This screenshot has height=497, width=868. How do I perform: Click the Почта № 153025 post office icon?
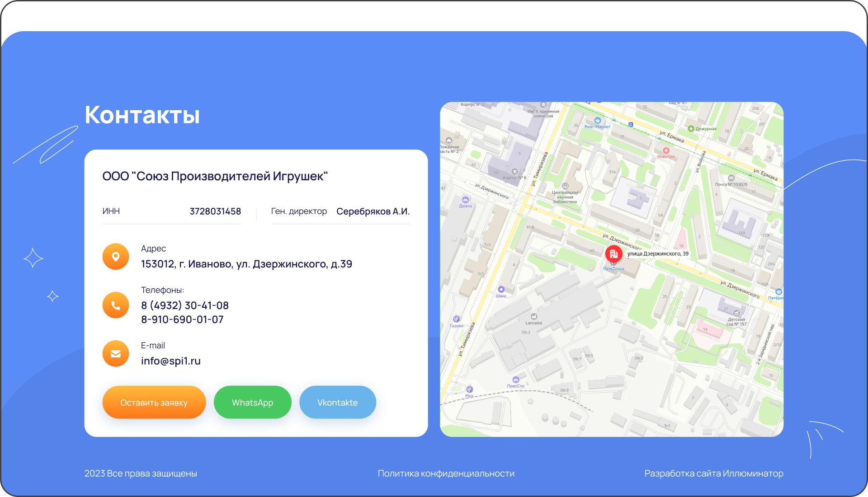731,178
